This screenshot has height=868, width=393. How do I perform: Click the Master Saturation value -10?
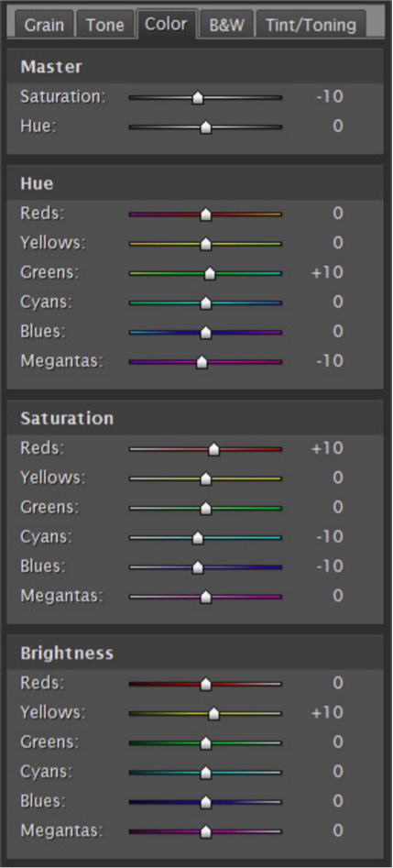330,97
